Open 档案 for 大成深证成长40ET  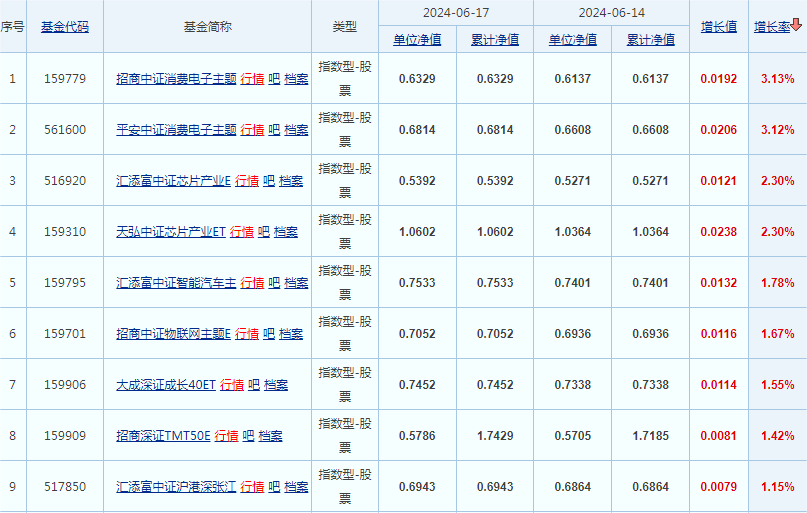[x=276, y=384]
